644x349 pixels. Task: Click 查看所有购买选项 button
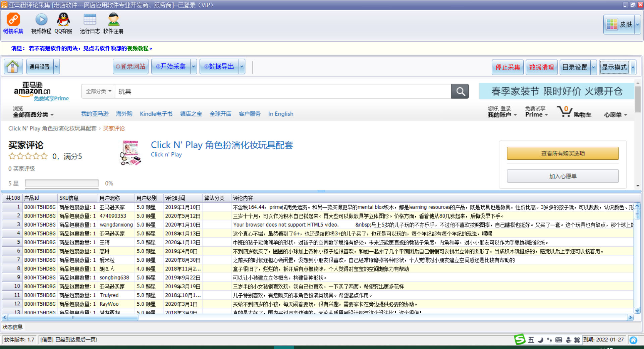point(562,153)
